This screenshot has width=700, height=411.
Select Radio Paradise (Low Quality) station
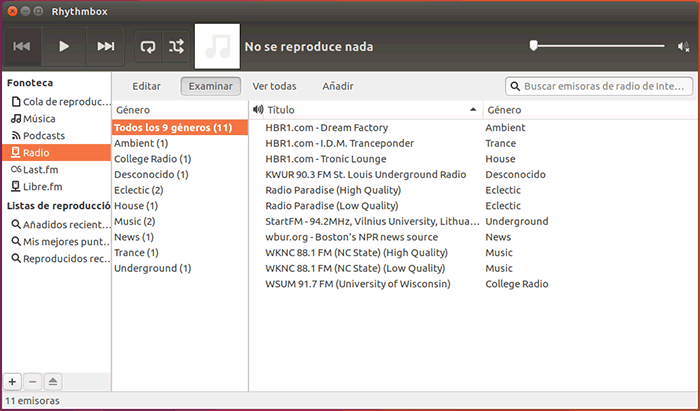pos(473,206)
